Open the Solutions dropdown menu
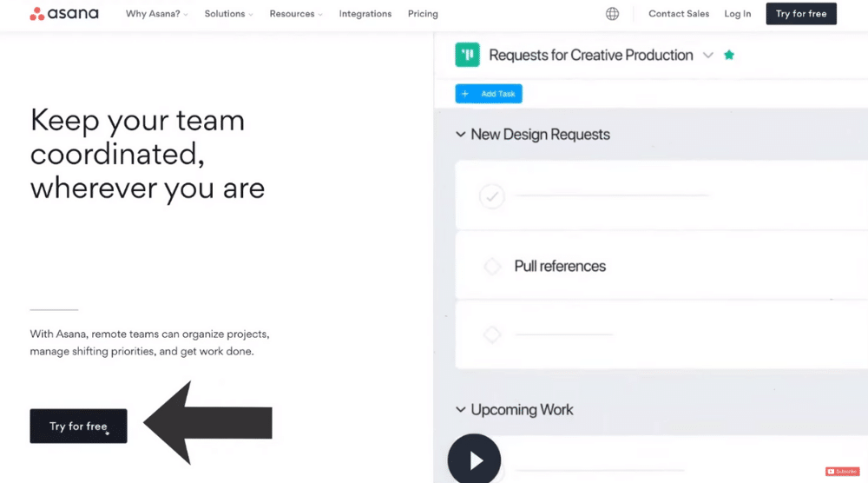The height and width of the screenshot is (483, 868). 228,14
